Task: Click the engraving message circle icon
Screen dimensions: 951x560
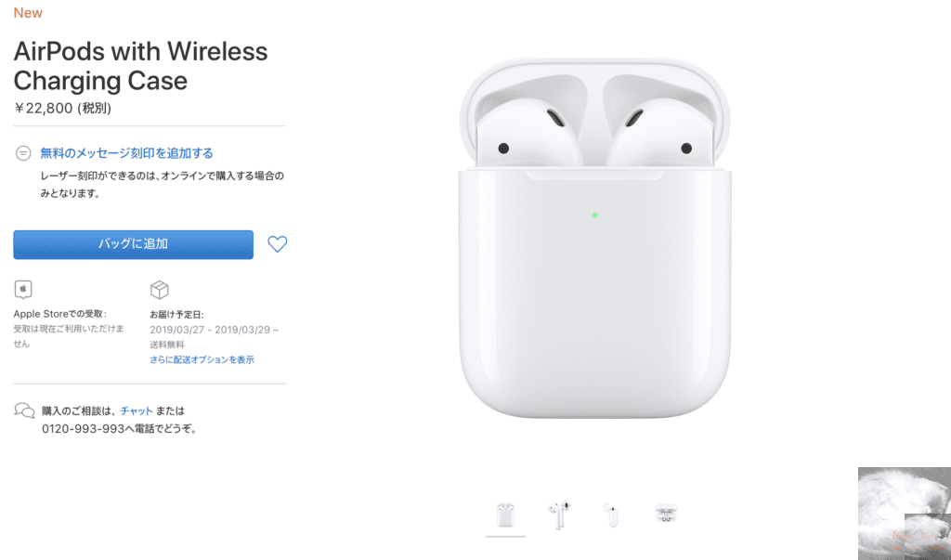Action: (x=23, y=153)
